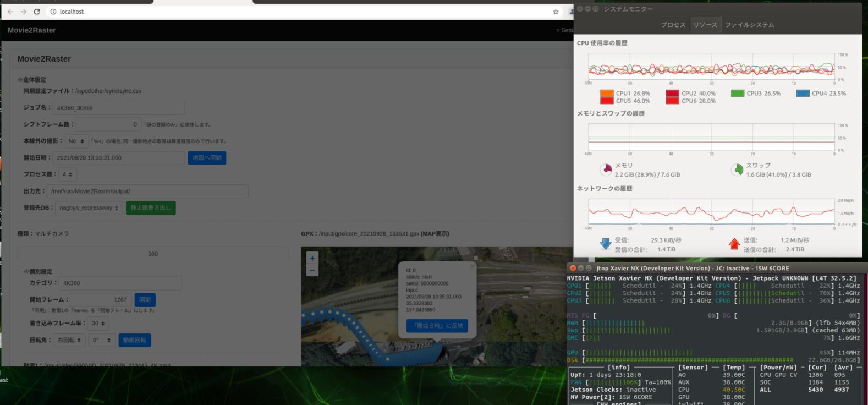Click the CPU usage history graph

[711, 67]
